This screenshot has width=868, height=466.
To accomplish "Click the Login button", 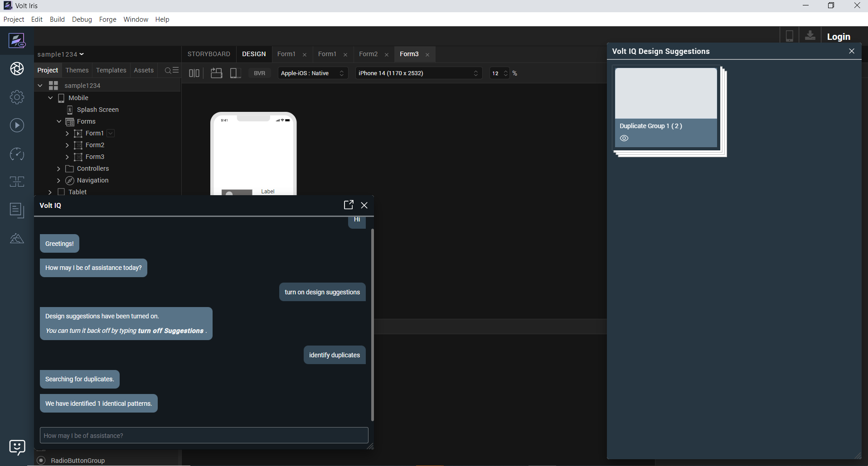I will pyautogui.click(x=838, y=37).
